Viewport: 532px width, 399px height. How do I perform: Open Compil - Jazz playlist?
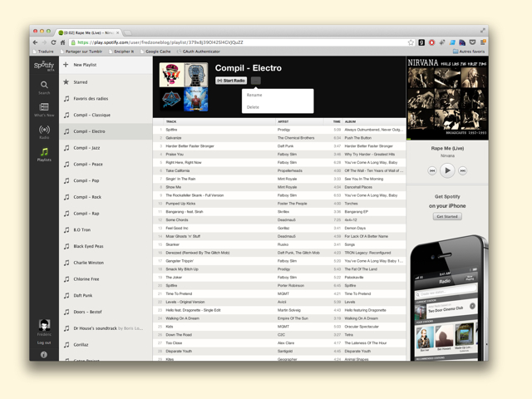click(x=106, y=148)
